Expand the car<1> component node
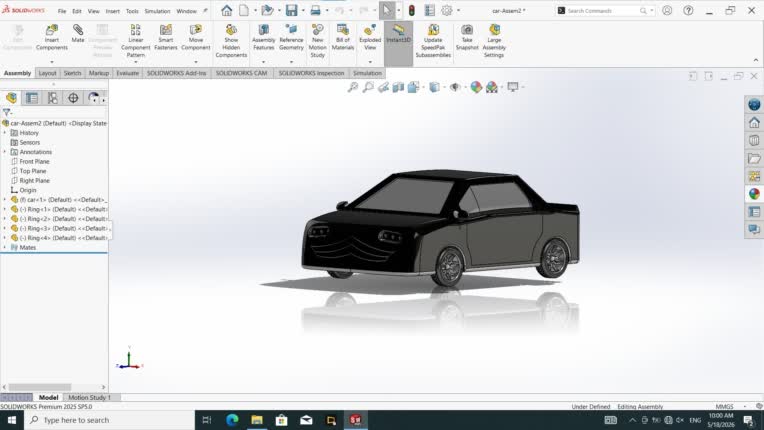764x430 pixels. coord(5,200)
